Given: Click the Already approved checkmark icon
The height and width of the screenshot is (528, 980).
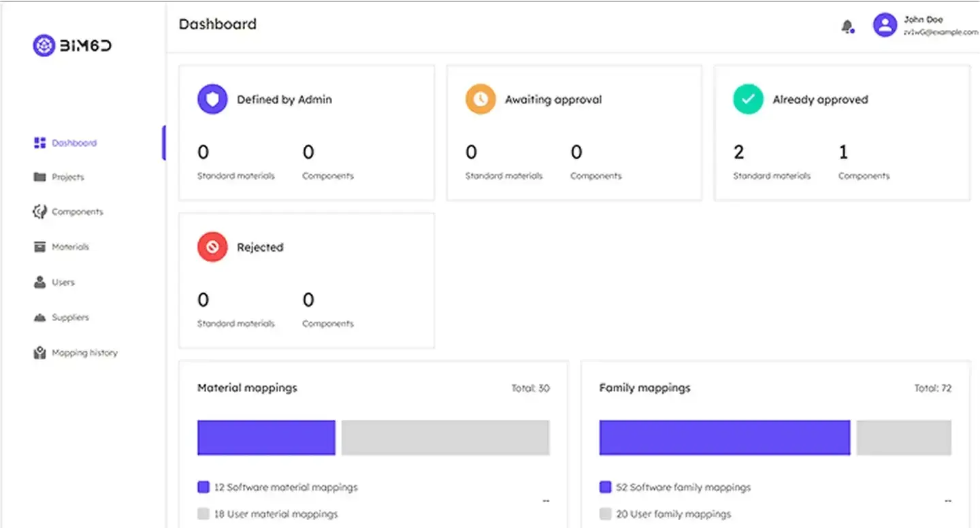Looking at the screenshot, I should pyautogui.click(x=748, y=99).
